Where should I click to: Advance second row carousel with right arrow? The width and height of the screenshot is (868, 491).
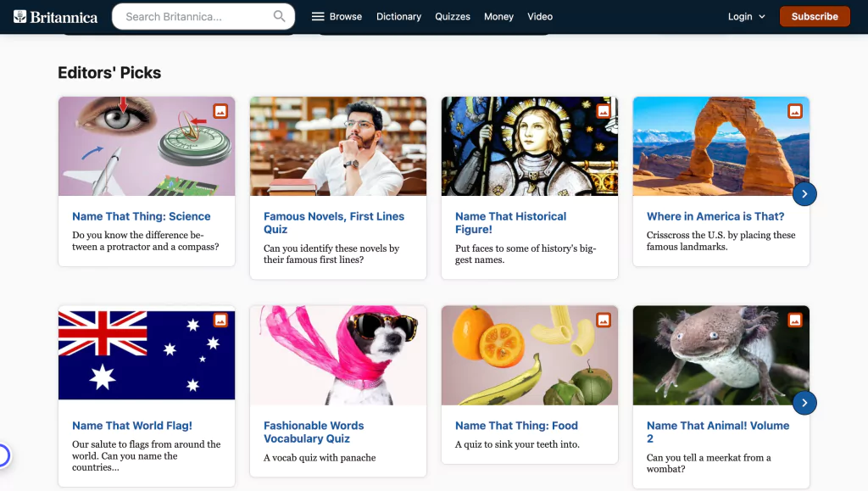point(804,403)
